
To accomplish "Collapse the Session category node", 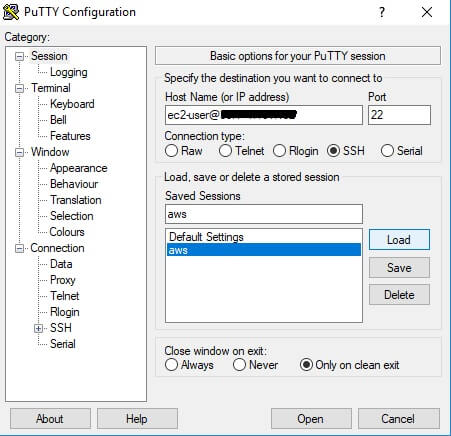I will [x=19, y=56].
